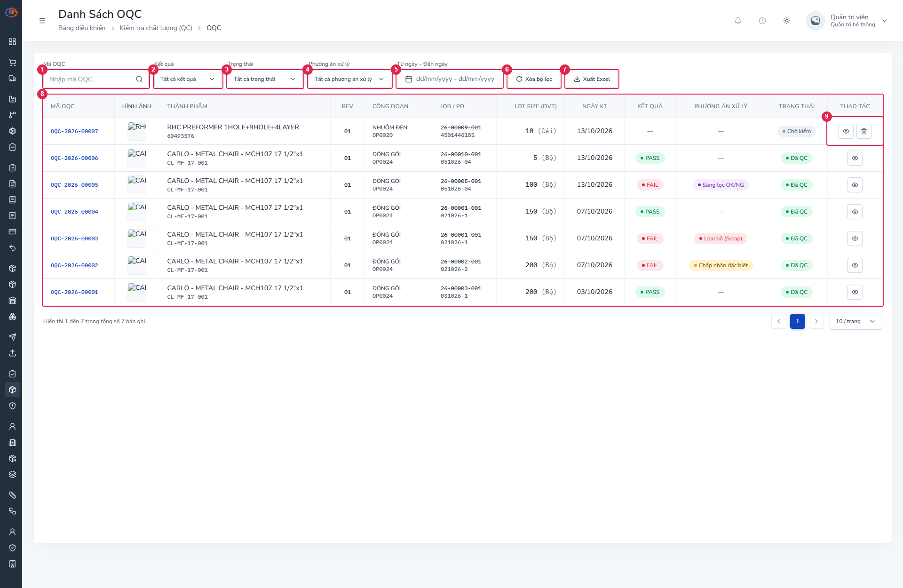This screenshot has width=903, height=588.
Task: Toggle the light/dark theme sun icon
Action: pyautogui.click(x=787, y=21)
